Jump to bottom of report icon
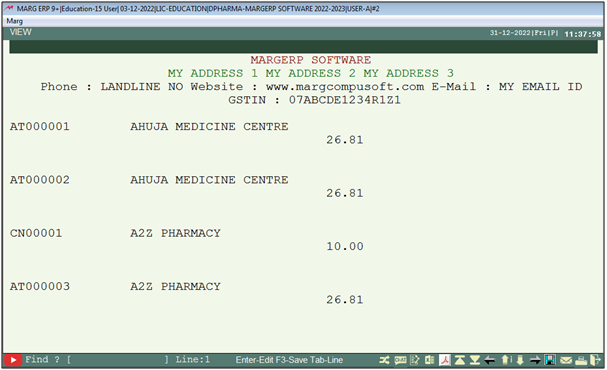 point(475,360)
